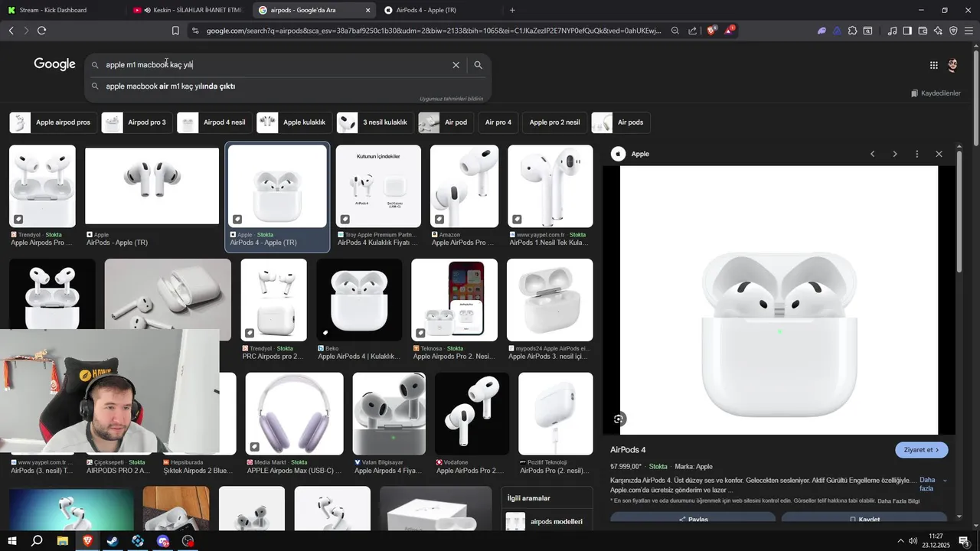Screen dimensions: 980x551
Task: Open Windows Start menu
Action: (12, 541)
